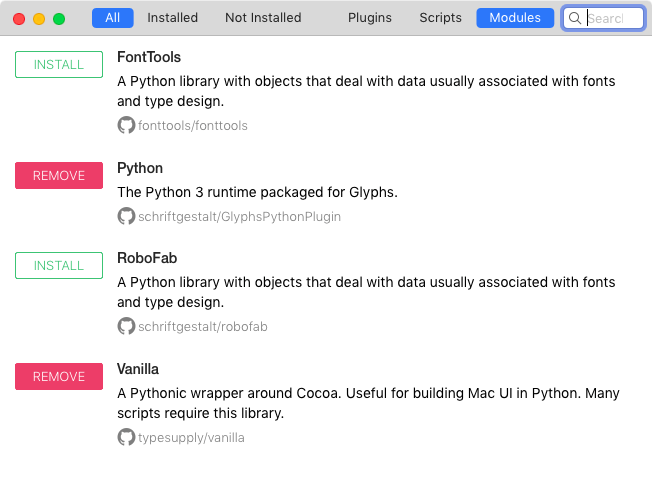This screenshot has height=477, width=652.
Task: Open the typesupply/vanilla repository link
Action: [197, 437]
